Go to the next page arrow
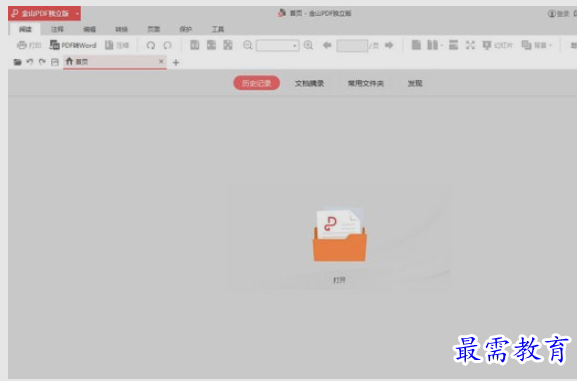The image size is (577, 381). 389,45
